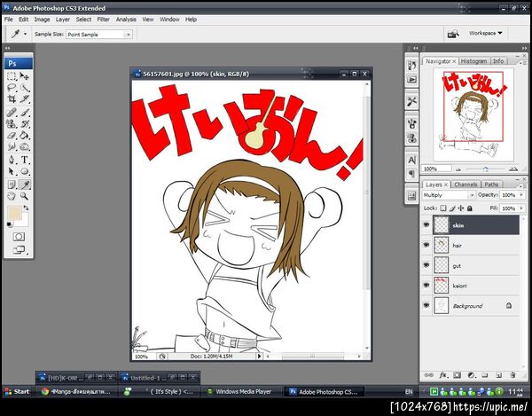The height and width of the screenshot is (416, 532).
Task: Select the Paint Bucket tool
Action: pos(25,136)
